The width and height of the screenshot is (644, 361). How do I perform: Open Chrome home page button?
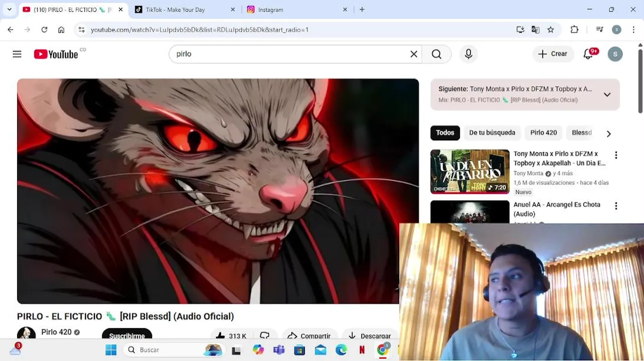point(61,30)
